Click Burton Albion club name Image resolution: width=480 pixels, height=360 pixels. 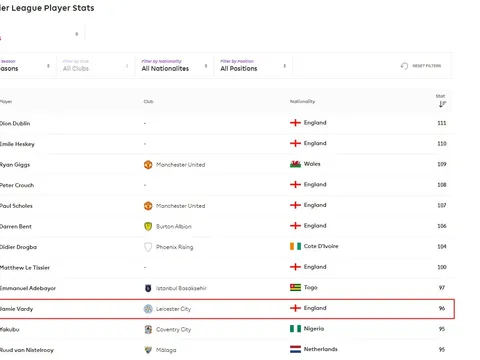[174, 227]
